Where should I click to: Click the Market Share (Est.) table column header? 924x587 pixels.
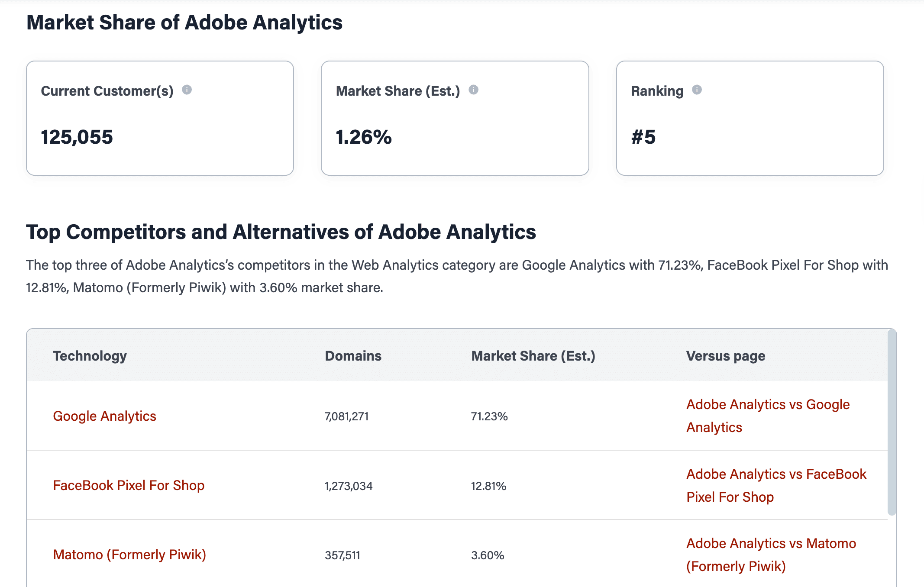pos(533,356)
